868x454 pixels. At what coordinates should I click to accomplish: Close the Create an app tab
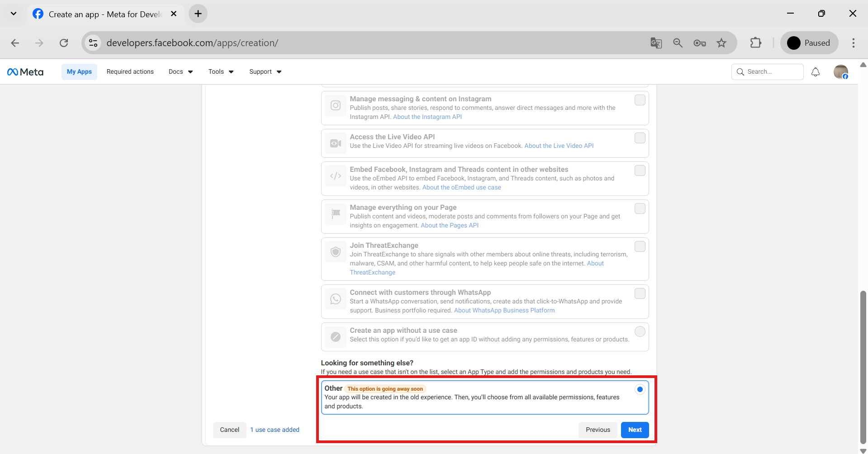click(x=174, y=14)
